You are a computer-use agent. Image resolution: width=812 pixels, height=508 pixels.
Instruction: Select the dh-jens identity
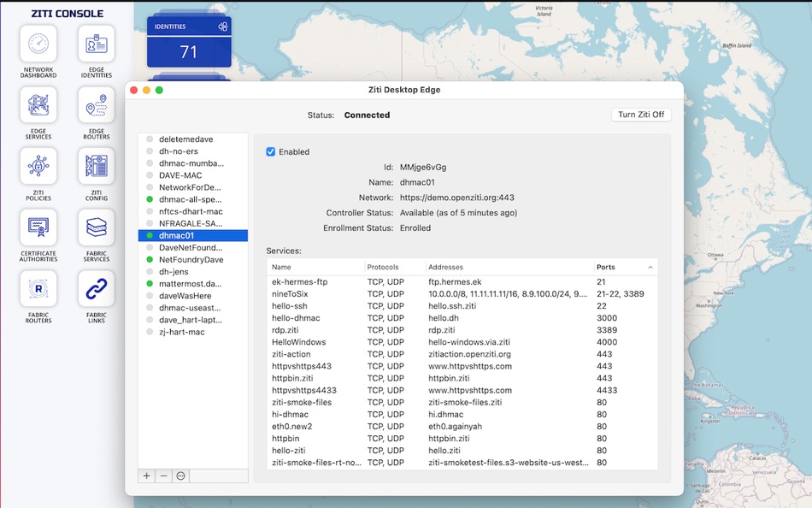click(193, 272)
